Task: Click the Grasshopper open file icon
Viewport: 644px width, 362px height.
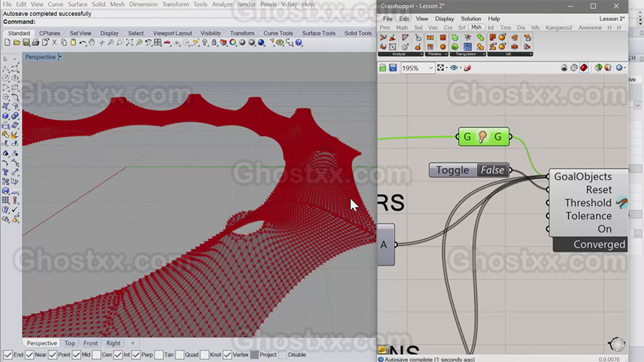Action: click(383, 68)
